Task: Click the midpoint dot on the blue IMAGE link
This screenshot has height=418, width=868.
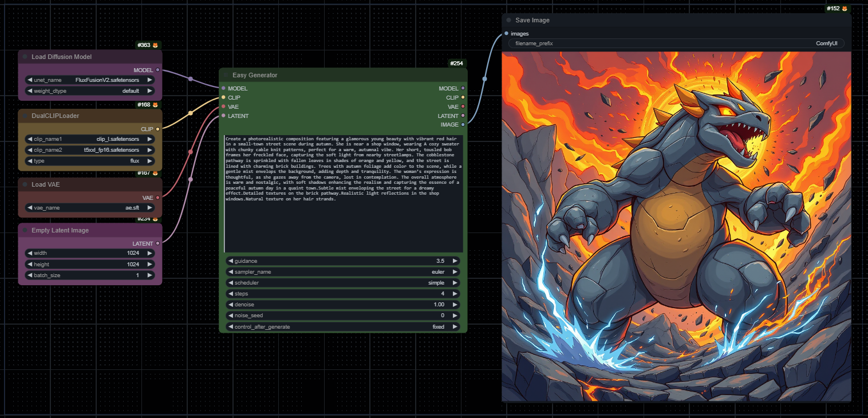Action: coord(484,79)
